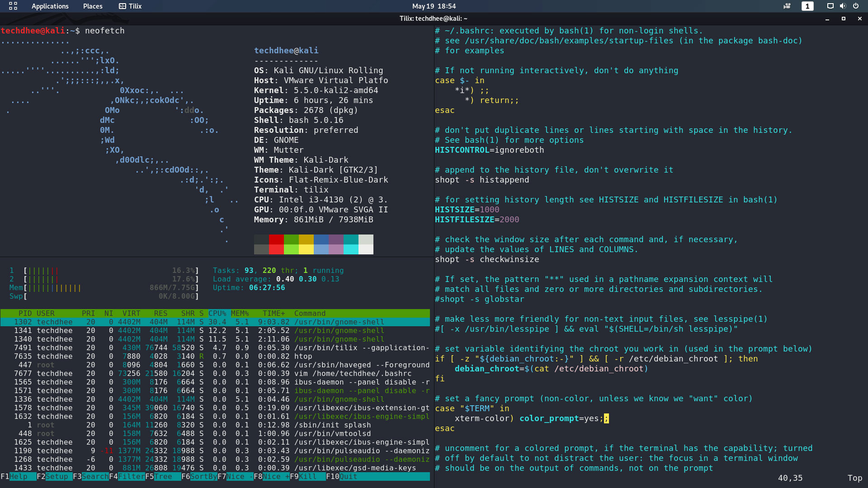Open the Applications menu

(x=50, y=6)
